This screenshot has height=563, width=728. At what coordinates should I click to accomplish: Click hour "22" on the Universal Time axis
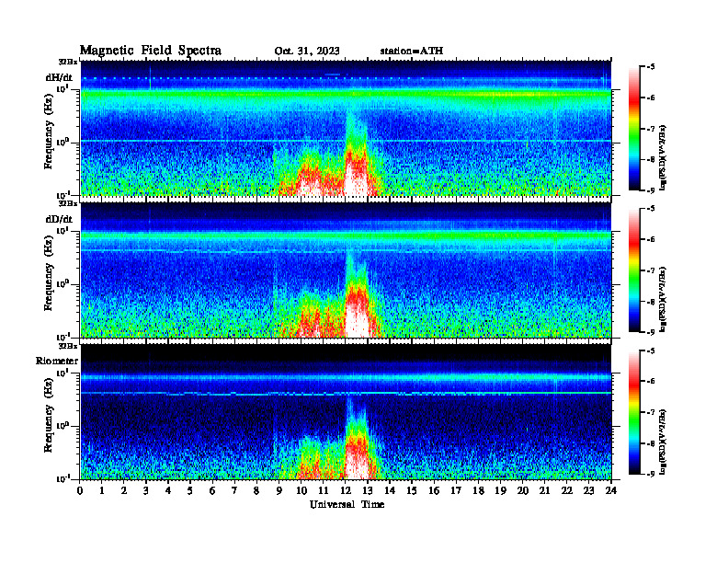point(567,490)
